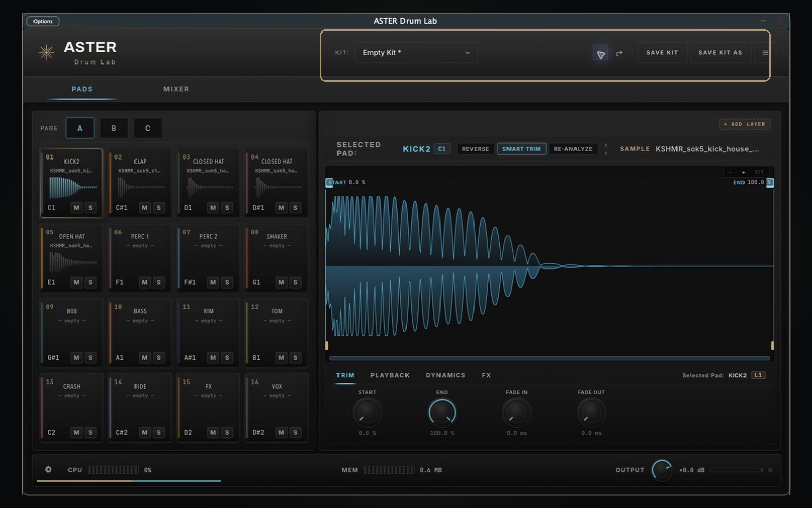812x508 pixels.
Task: Switch to the MIXER tab
Action: point(176,89)
